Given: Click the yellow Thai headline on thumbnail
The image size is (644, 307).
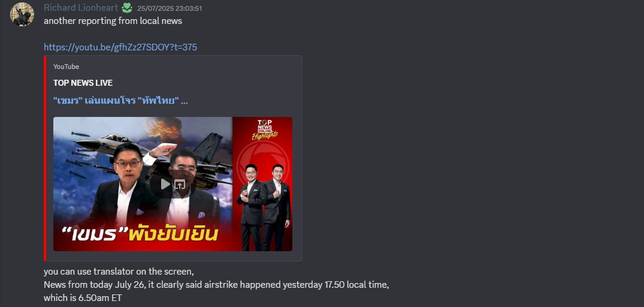Looking at the screenshot, I should [173, 236].
